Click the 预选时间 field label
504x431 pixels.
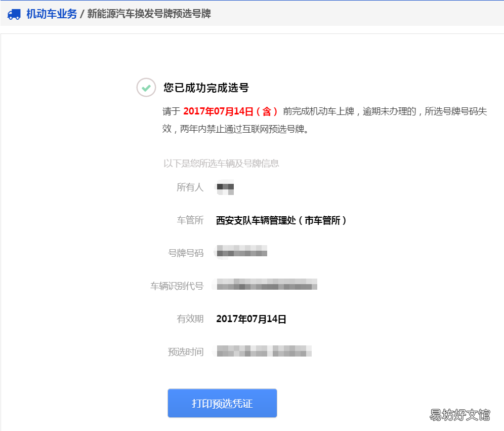pyautogui.click(x=186, y=352)
